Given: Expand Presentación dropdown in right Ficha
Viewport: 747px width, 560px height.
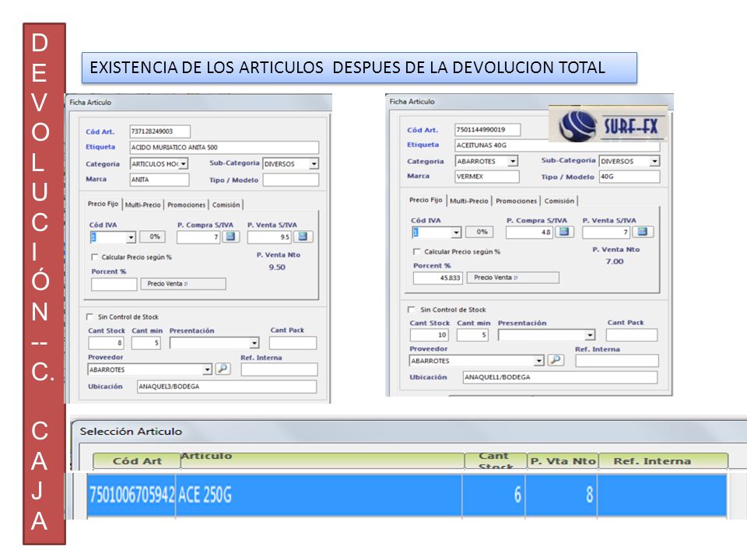Looking at the screenshot, I should point(591,334).
